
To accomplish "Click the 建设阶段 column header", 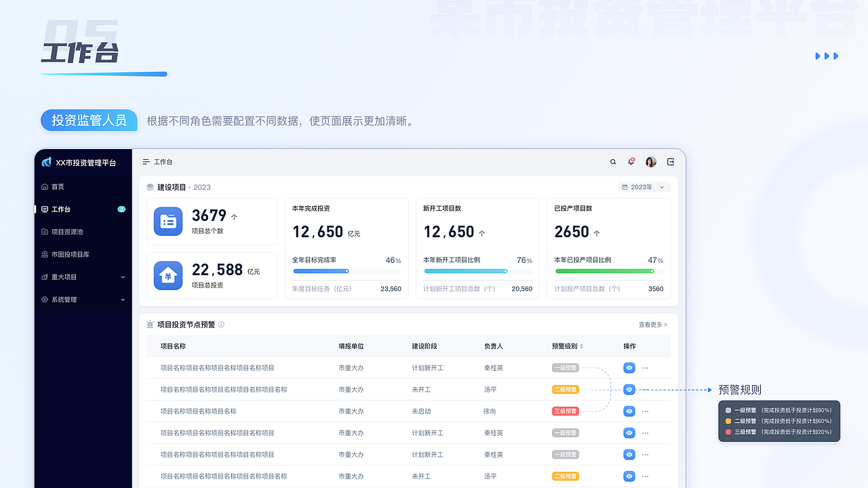I will (425, 346).
